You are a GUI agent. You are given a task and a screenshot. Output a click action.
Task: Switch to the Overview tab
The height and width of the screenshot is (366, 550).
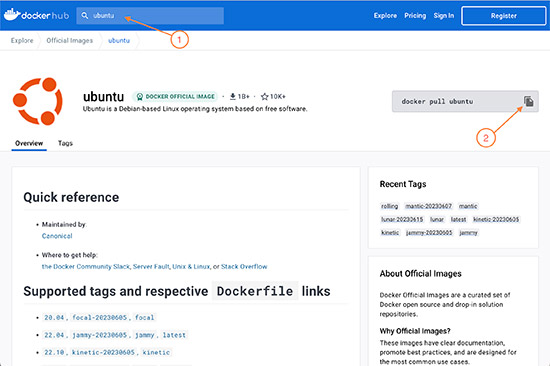click(x=29, y=143)
